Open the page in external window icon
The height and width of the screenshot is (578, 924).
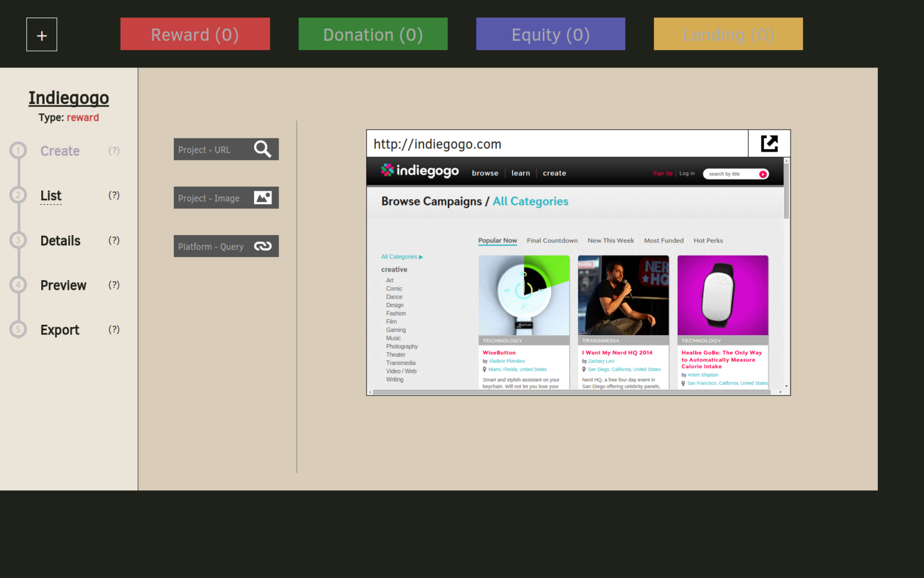769,144
